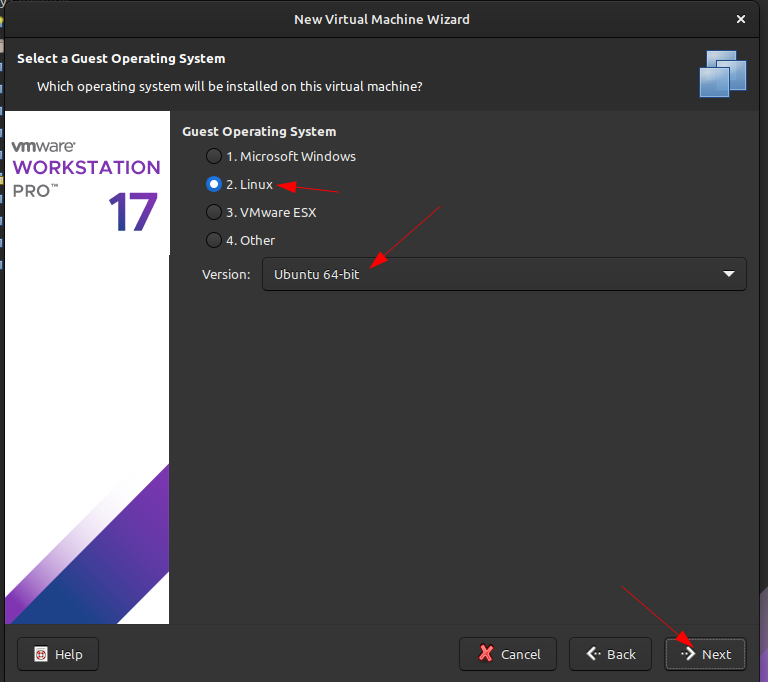Select VMware ESX as guest OS

point(213,212)
